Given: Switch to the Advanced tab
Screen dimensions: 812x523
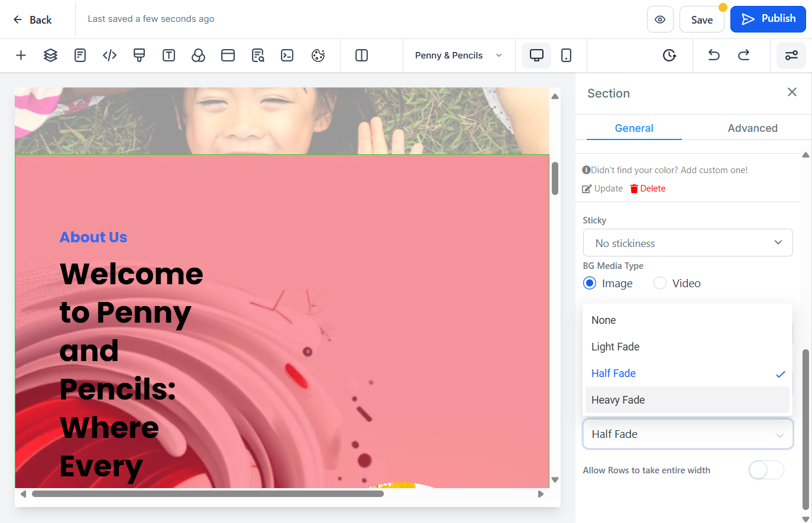Looking at the screenshot, I should pyautogui.click(x=752, y=128).
